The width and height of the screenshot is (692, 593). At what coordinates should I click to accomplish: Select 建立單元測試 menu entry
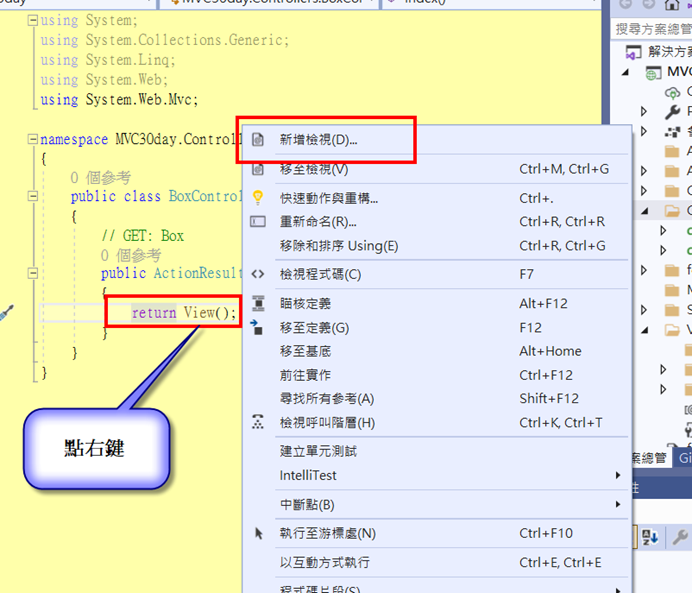[437, 451]
